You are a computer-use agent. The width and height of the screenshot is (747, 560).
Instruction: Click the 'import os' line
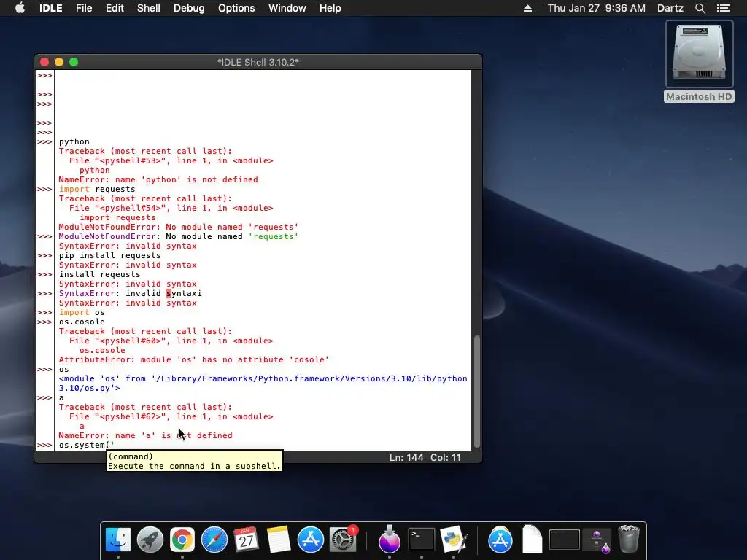click(82, 312)
